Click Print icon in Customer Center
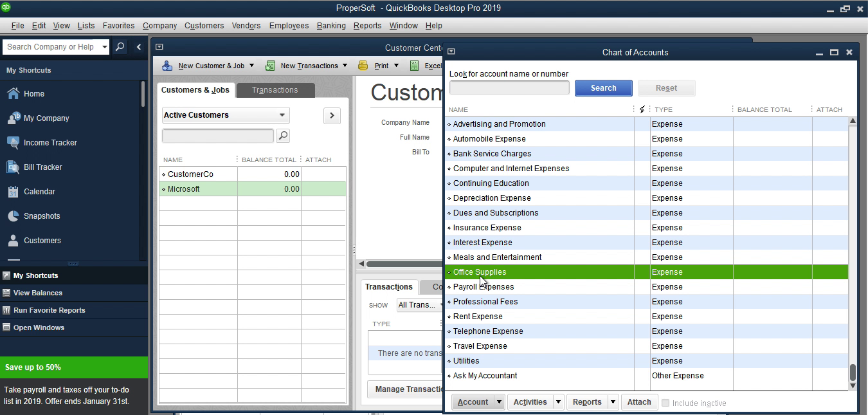This screenshot has width=868, height=415. click(363, 66)
